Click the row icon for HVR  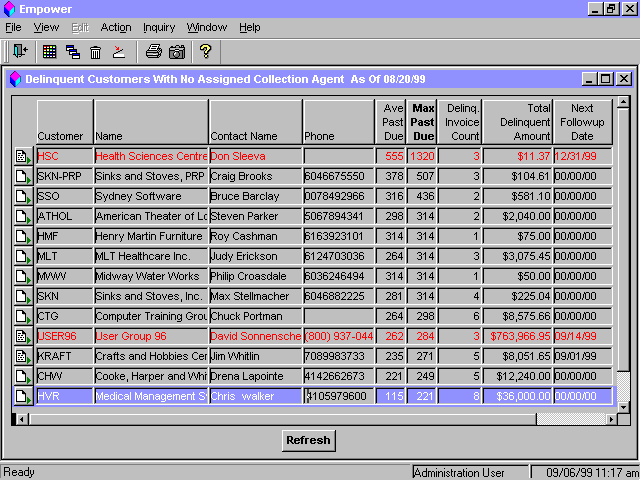tap(23, 396)
